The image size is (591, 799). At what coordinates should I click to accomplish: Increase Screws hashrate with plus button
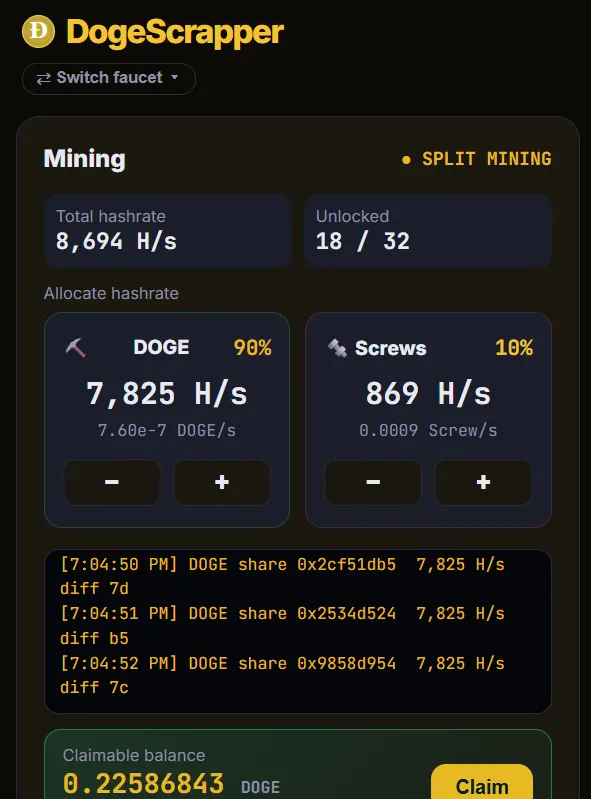coord(483,482)
